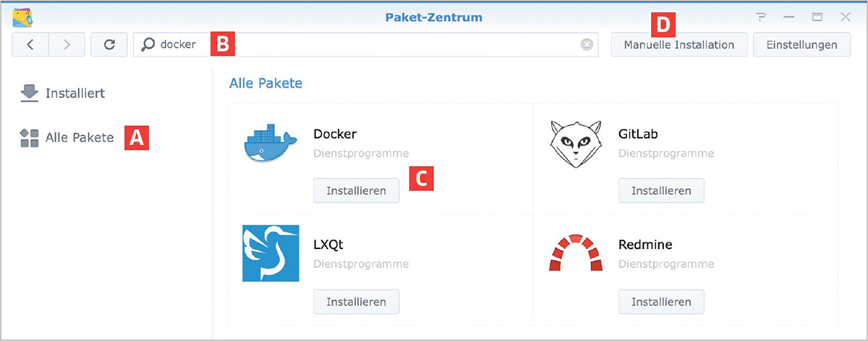Open the Redmine arch icon
Image resolution: width=868 pixels, height=341 pixels.
tap(575, 253)
